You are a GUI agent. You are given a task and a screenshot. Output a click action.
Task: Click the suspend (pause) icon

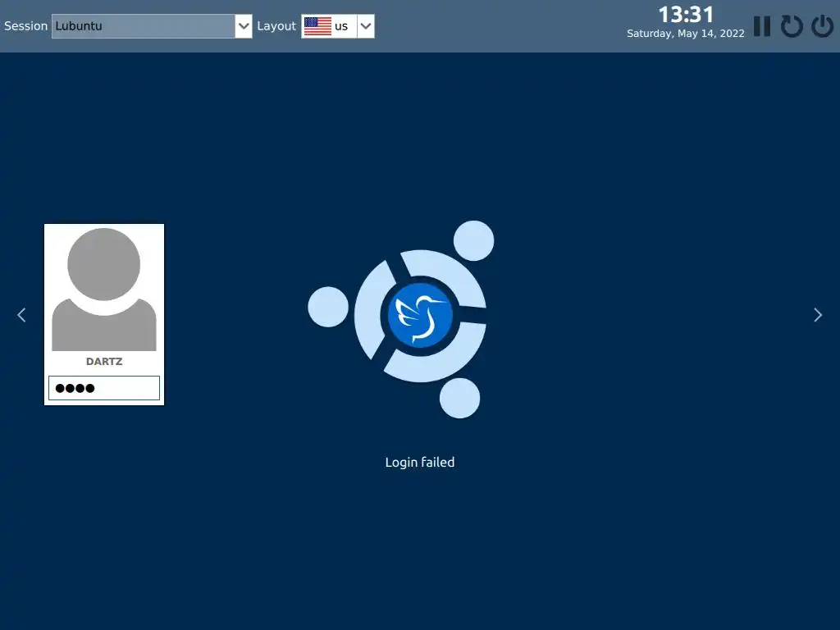click(x=762, y=25)
